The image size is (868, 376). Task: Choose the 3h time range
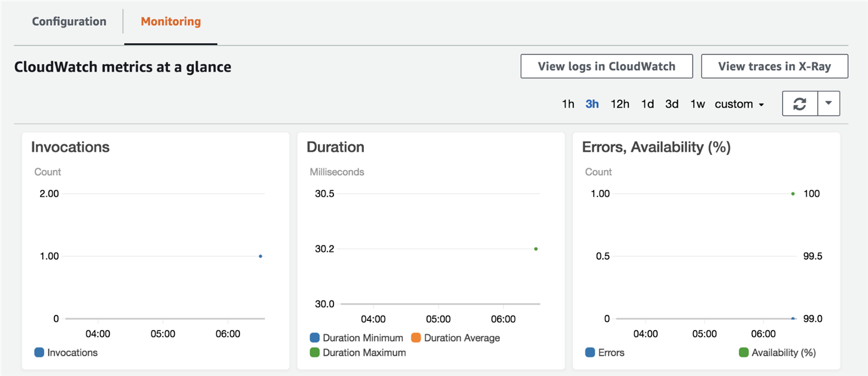tap(592, 104)
